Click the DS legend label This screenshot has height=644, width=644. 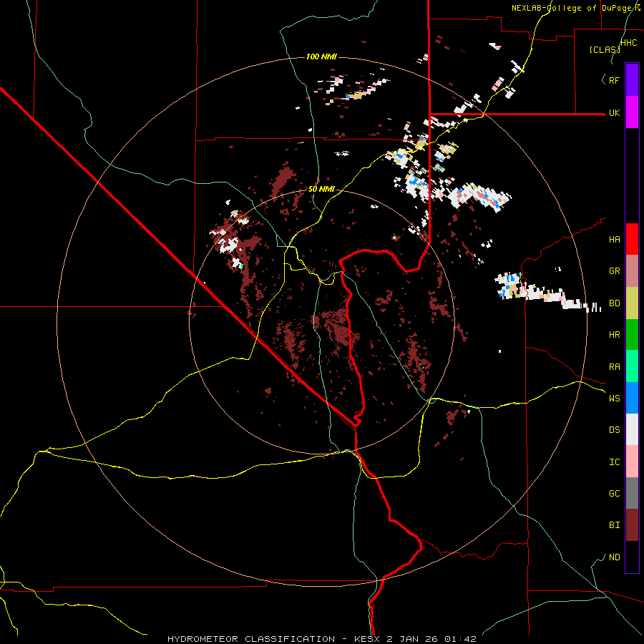(x=614, y=430)
